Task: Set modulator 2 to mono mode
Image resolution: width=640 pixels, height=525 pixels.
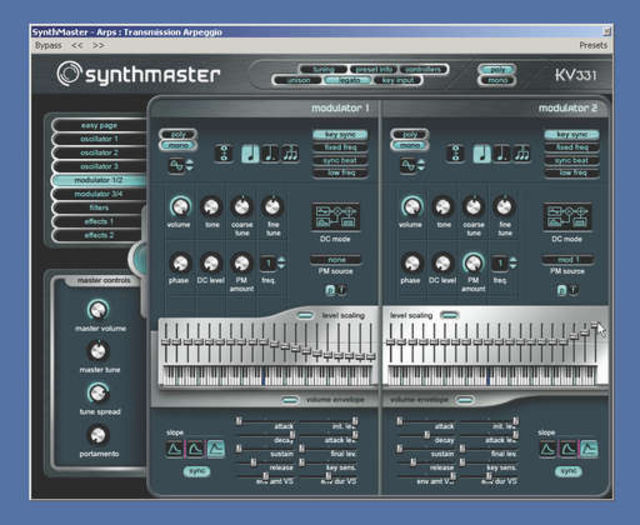Action: point(410,145)
